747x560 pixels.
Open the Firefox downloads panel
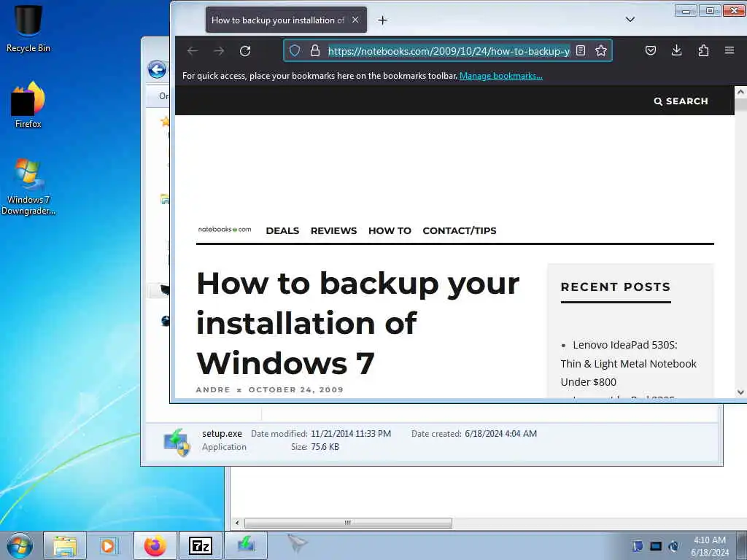(x=676, y=50)
